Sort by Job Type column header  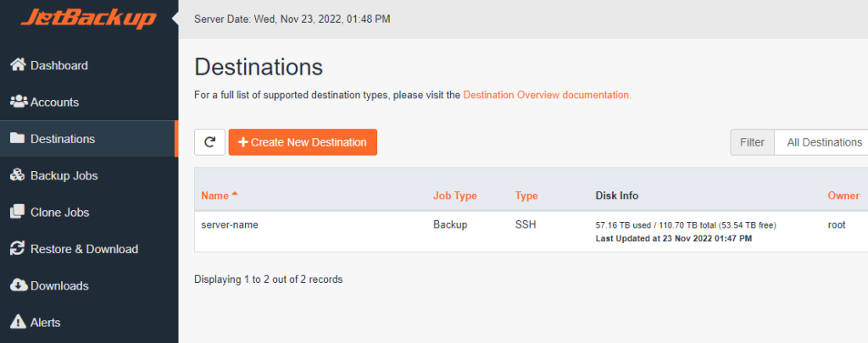click(454, 196)
